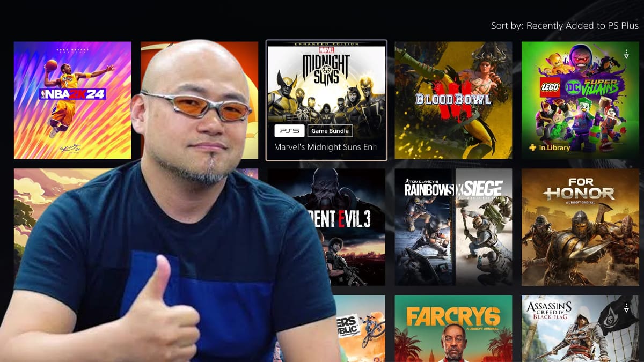Image resolution: width=644 pixels, height=362 pixels.
Task: Click the PS5 platform badge
Action: 290,131
